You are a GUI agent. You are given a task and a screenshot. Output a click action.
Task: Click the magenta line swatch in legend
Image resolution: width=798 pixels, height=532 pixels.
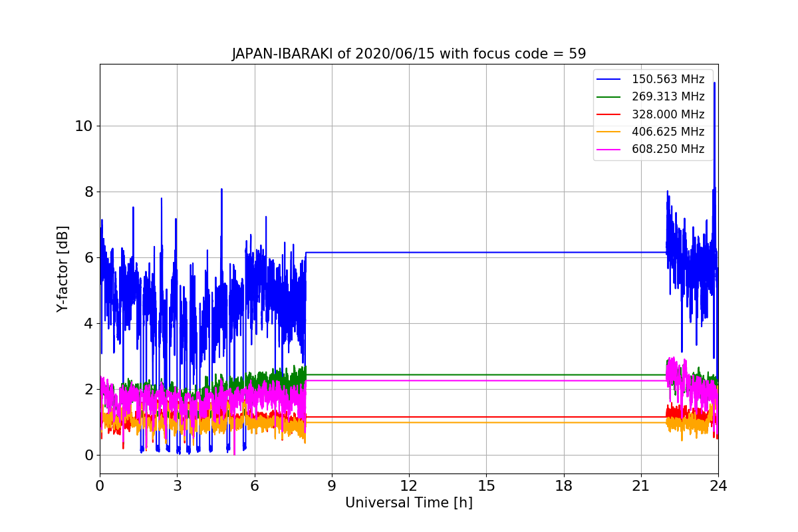(x=608, y=150)
